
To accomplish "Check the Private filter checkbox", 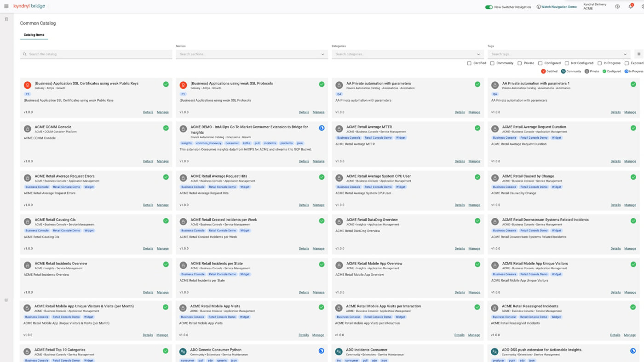I will pyautogui.click(x=520, y=63).
